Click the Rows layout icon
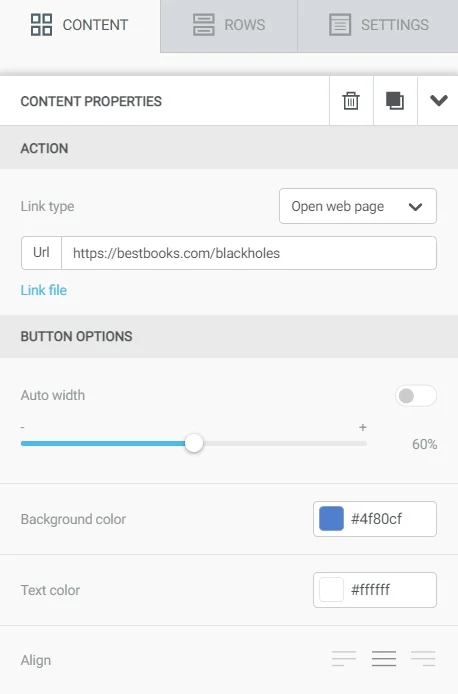This screenshot has width=458, height=694. pos(204,24)
